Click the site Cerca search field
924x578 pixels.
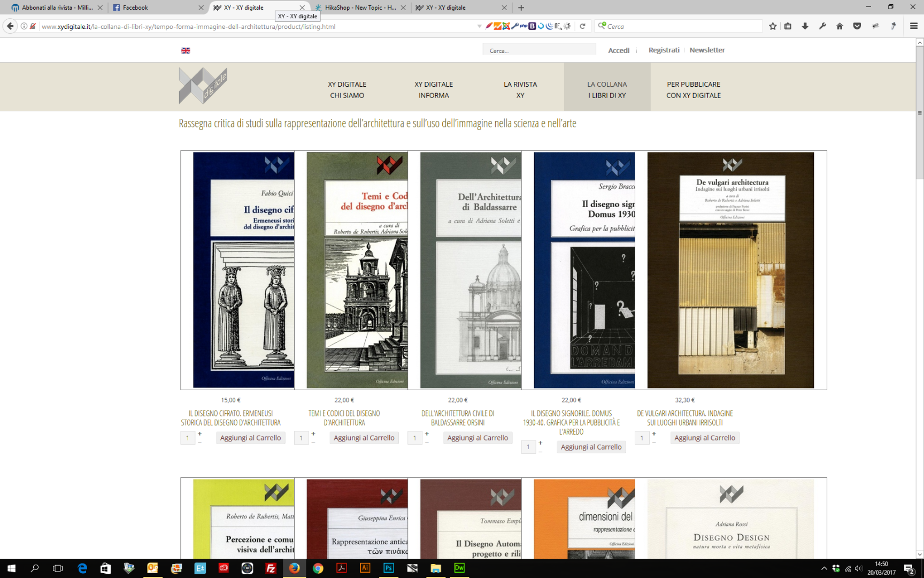click(539, 50)
